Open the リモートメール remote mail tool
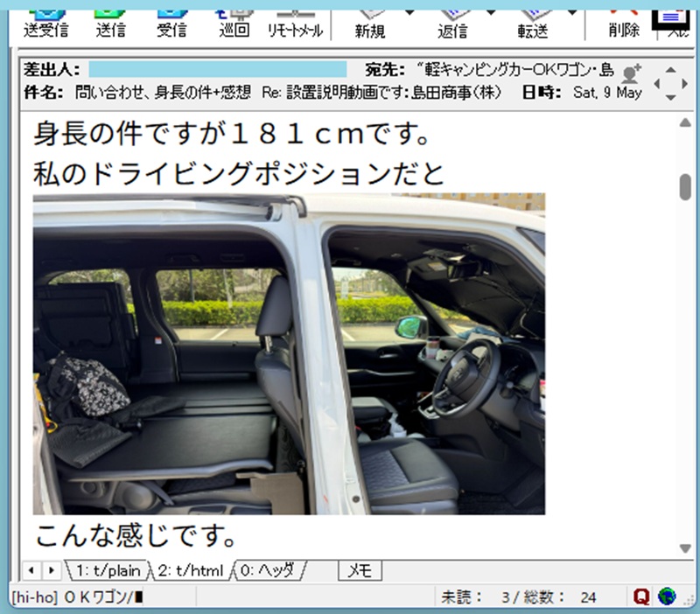This screenshot has width=700, height=614. pos(295,24)
